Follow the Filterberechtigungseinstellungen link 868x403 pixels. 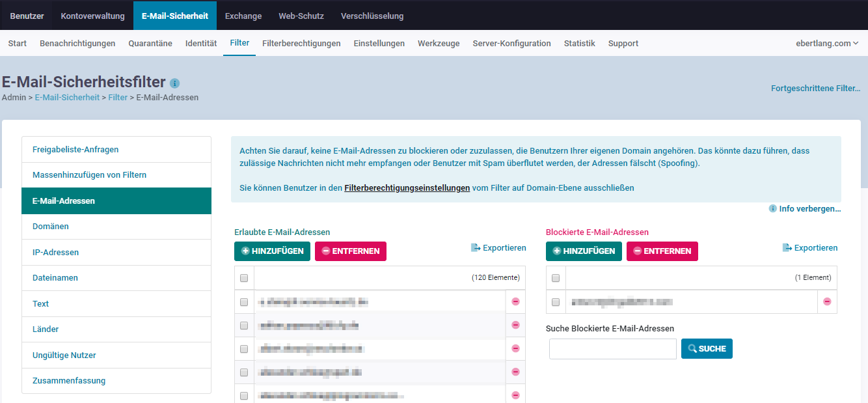407,188
